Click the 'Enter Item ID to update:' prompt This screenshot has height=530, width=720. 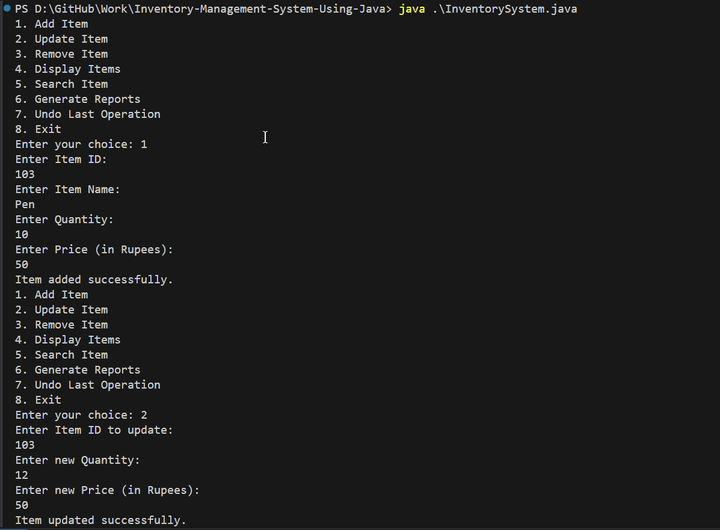(x=94, y=430)
